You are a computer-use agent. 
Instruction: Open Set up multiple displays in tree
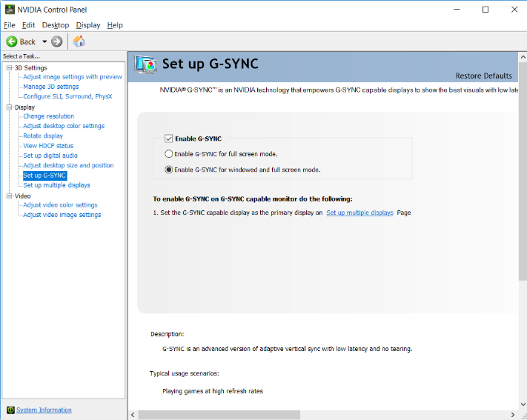point(57,185)
